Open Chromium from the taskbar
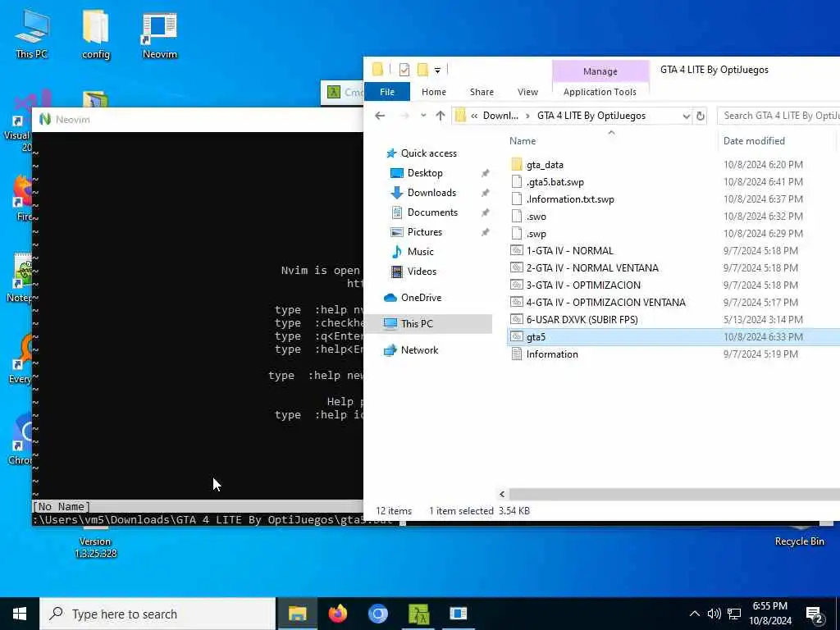Viewport: 840px width, 630px height. tap(377, 614)
